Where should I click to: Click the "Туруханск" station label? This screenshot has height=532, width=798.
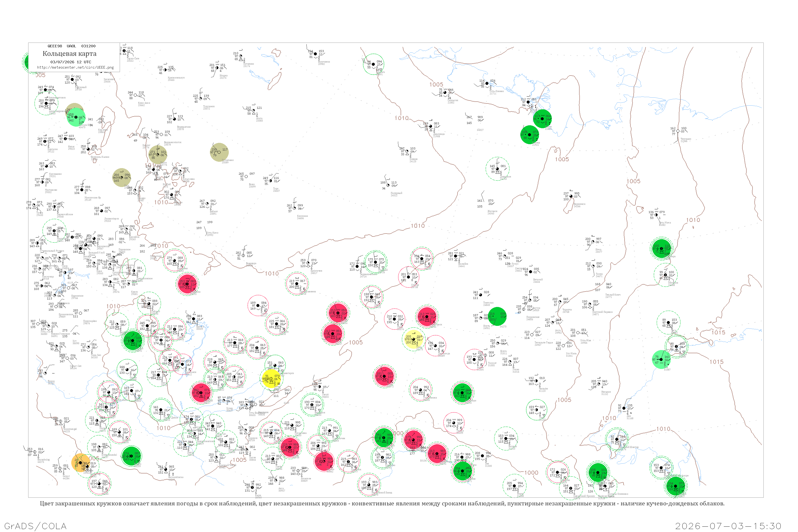(x=209, y=107)
